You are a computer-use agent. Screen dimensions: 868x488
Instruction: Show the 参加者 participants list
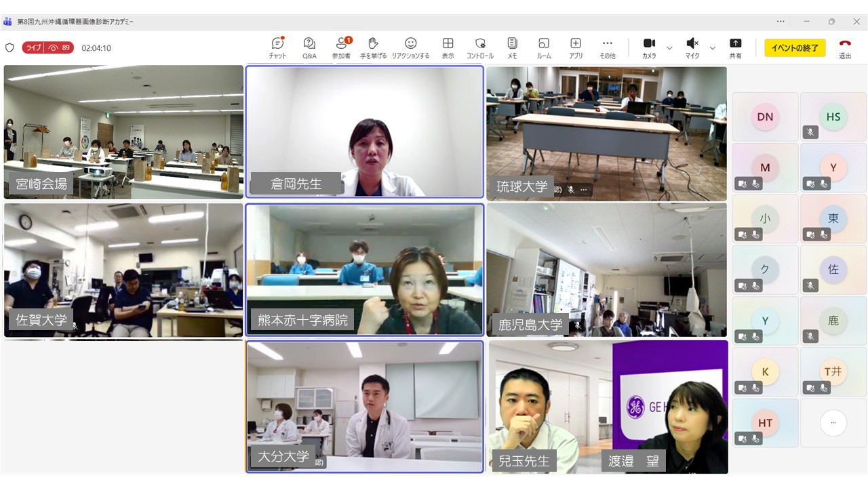coord(341,47)
